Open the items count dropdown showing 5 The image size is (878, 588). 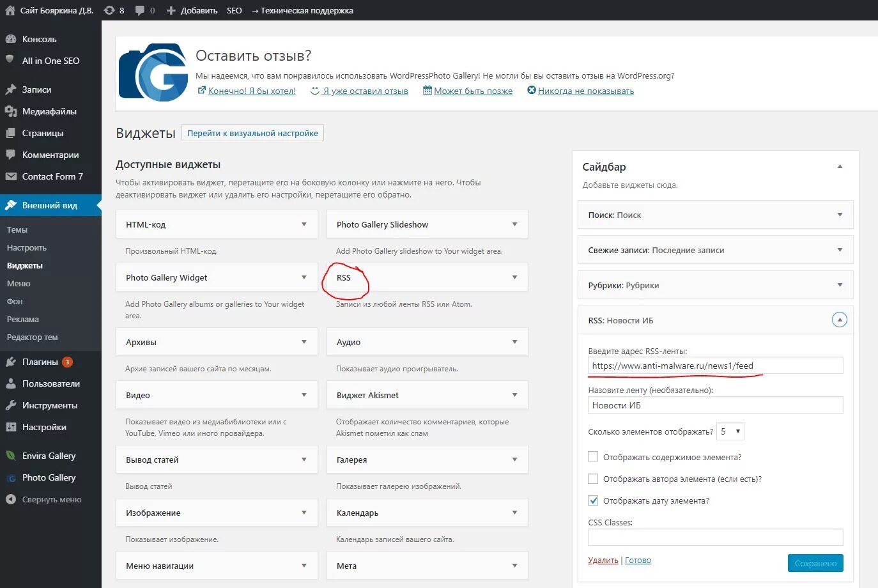click(x=730, y=431)
